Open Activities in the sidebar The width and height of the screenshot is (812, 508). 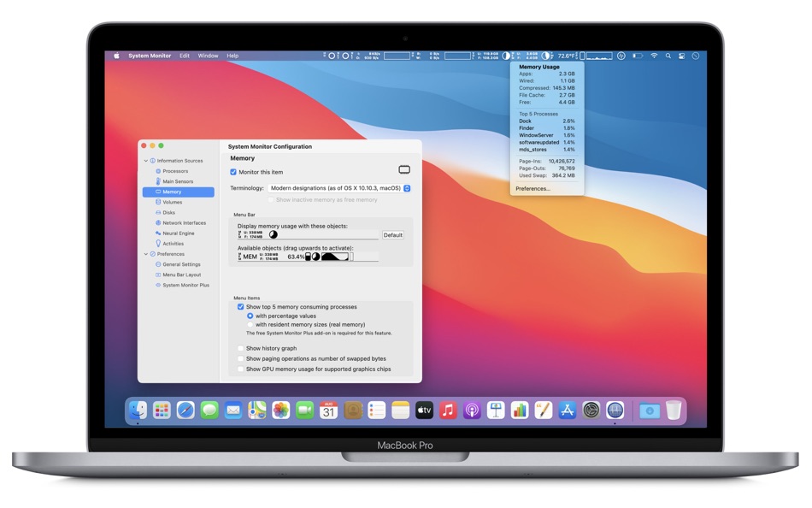[x=173, y=244]
